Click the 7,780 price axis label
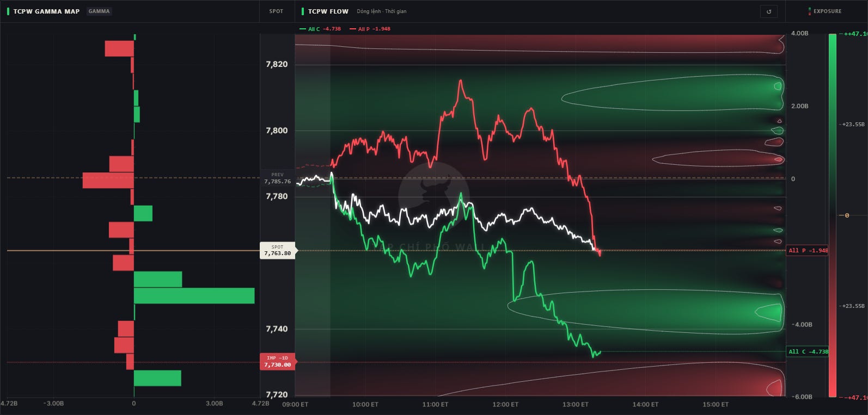868x415 pixels. (277, 196)
